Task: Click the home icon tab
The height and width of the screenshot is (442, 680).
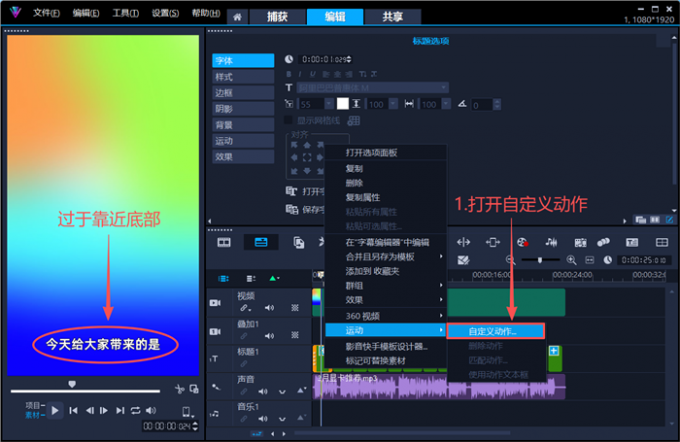Action: tap(237, 17)
